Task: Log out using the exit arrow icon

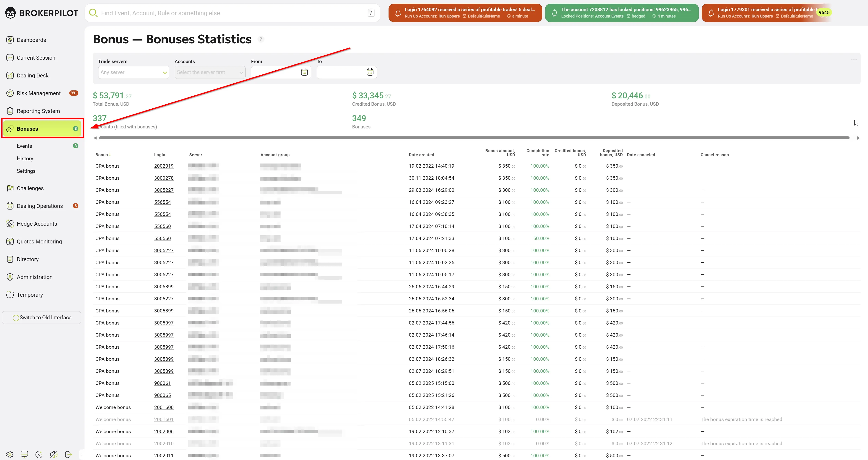Action: point(68,455)
